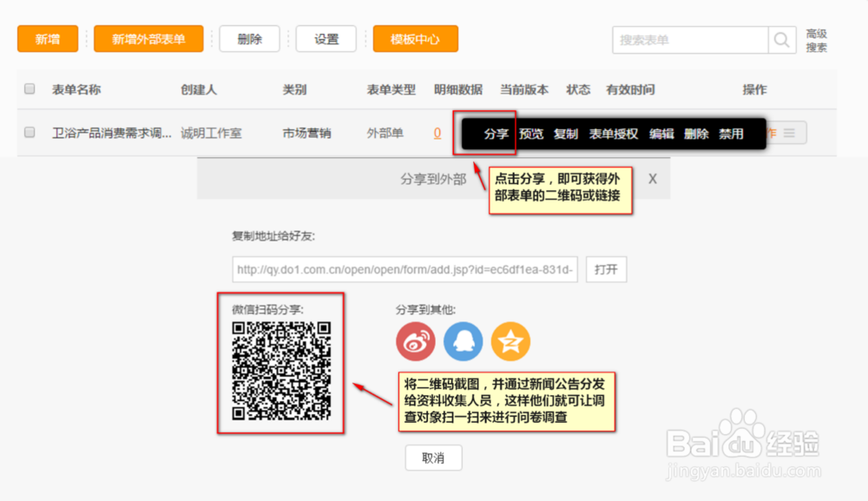This screenshot has height=501, width=868.
Task: Focus the 搜索表单 search field
Action: (690, 40)
